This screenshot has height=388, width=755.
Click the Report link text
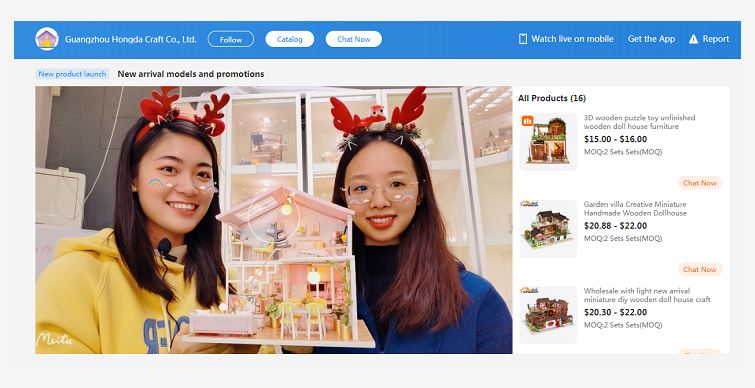716,39
